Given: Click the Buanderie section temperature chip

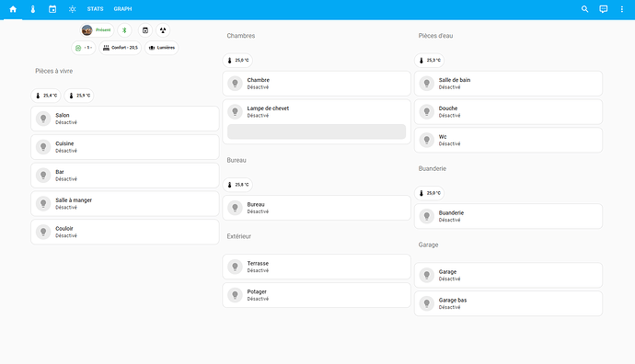Looking at the screenshot, I should tap(429, 193).
